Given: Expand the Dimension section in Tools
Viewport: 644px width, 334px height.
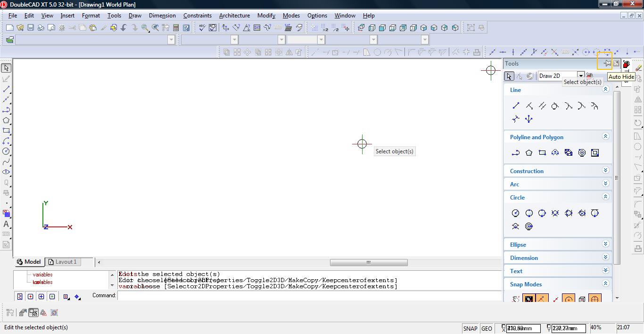Looking at the screenshot, I should click(606, 257).
